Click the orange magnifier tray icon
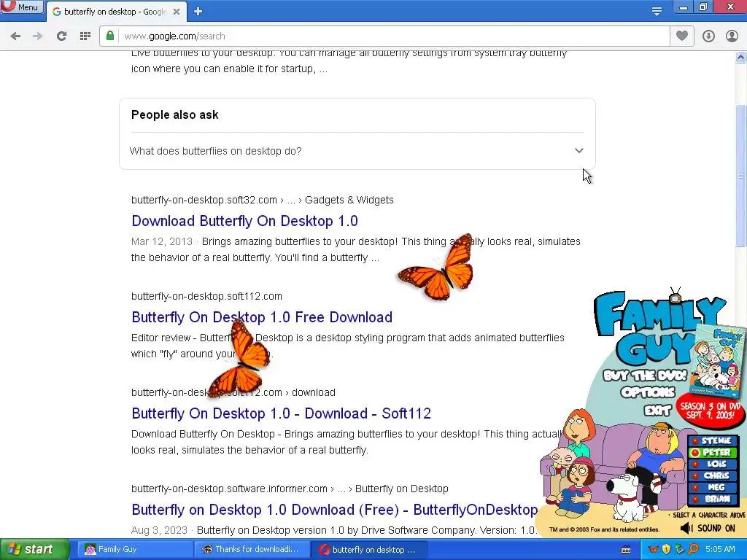Viewport: 747px width, 560px height. 693,550
